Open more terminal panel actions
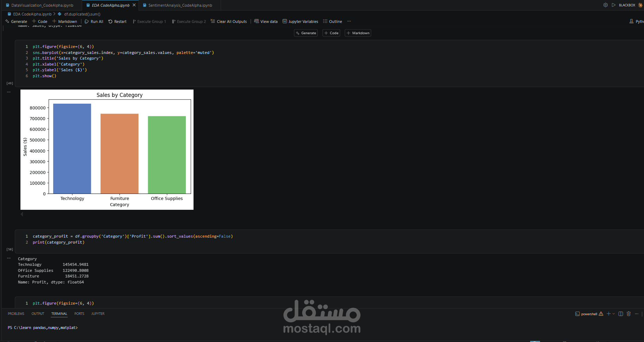The height and width of the screenshot is (342, 644). coord(637,314)
